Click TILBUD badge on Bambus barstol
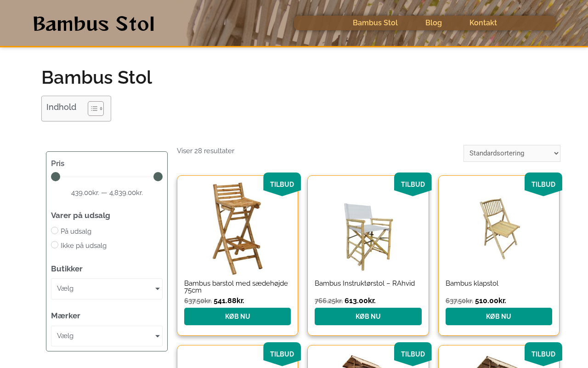Screen dimensions: 588x368 (x=282, y=184)
